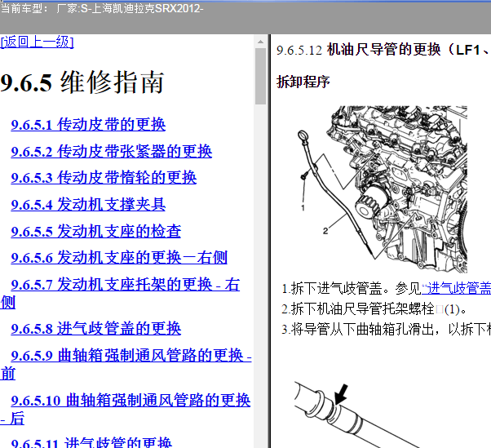
Task: Click the oil dipstick tube seal illustration
Action: pos(357,415)
